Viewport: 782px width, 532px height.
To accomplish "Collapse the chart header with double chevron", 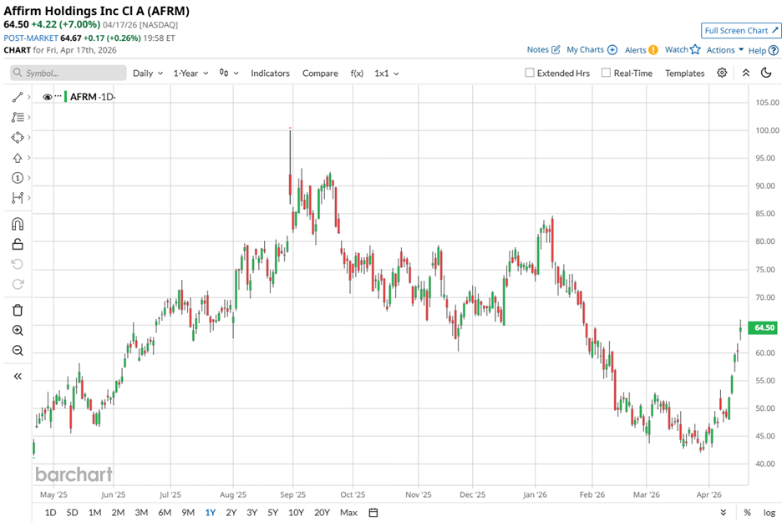I will click(746, 73).
